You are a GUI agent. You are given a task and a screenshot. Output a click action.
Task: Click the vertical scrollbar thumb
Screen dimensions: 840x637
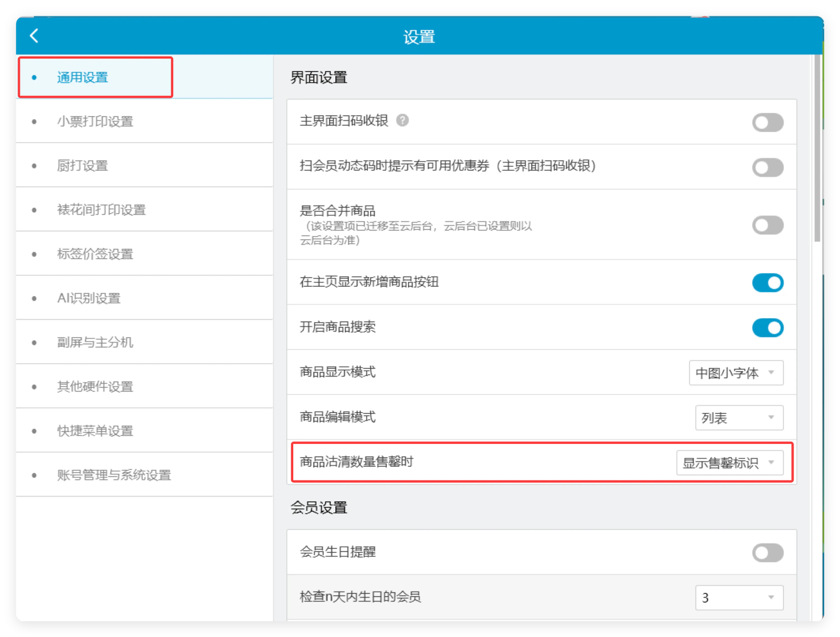pyautogui.click(x=817, y=148)
